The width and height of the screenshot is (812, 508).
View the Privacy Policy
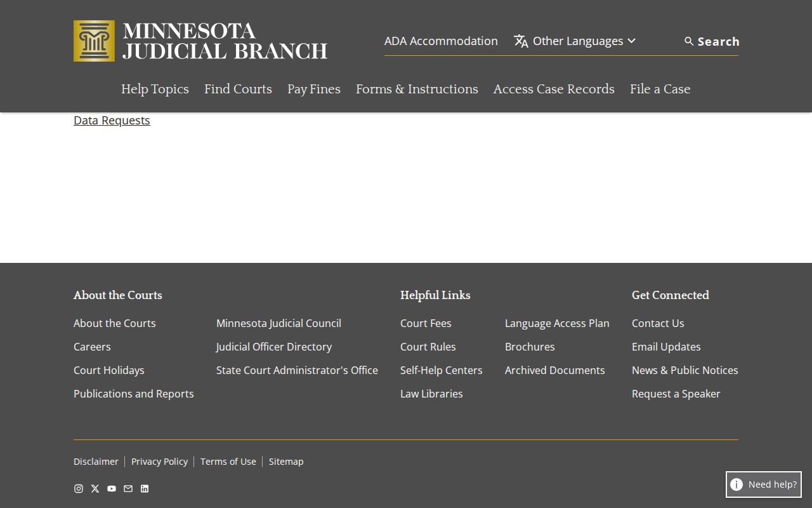pyautogui.click(x=159, y=462)
